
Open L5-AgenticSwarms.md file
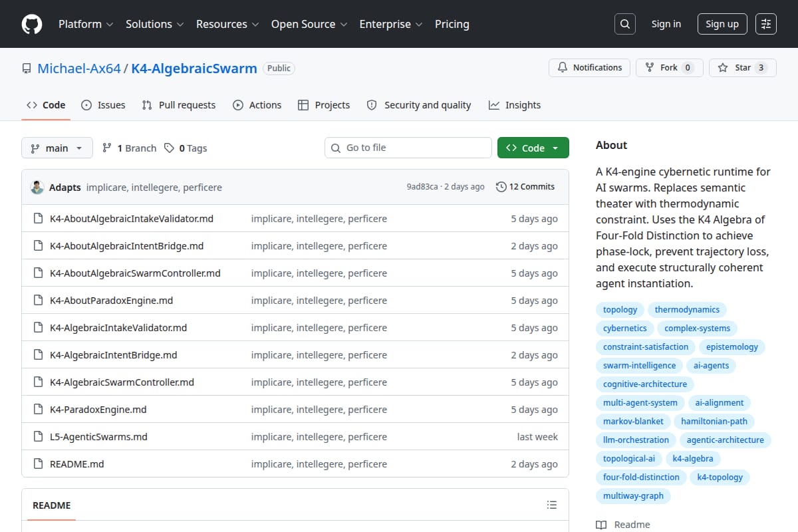(98, 437)
